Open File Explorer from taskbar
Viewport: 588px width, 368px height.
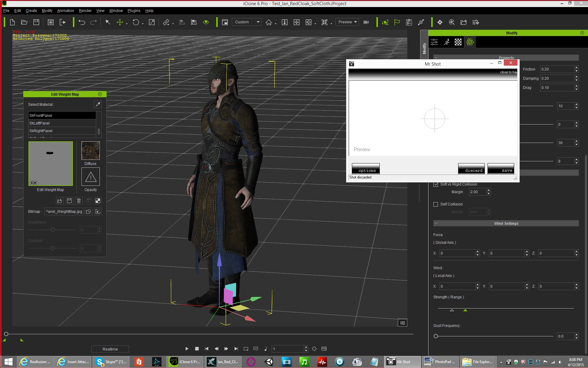[478, 362]
